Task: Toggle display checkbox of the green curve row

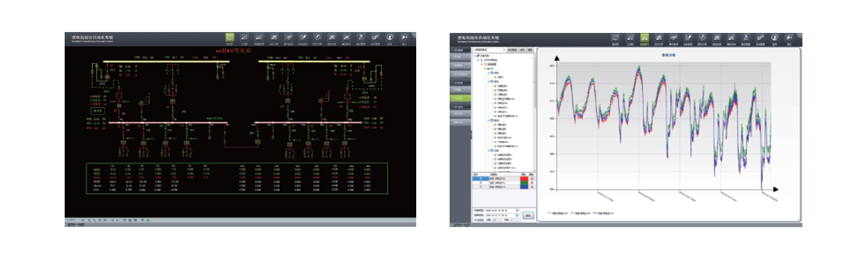Action: tap(481, 183)
